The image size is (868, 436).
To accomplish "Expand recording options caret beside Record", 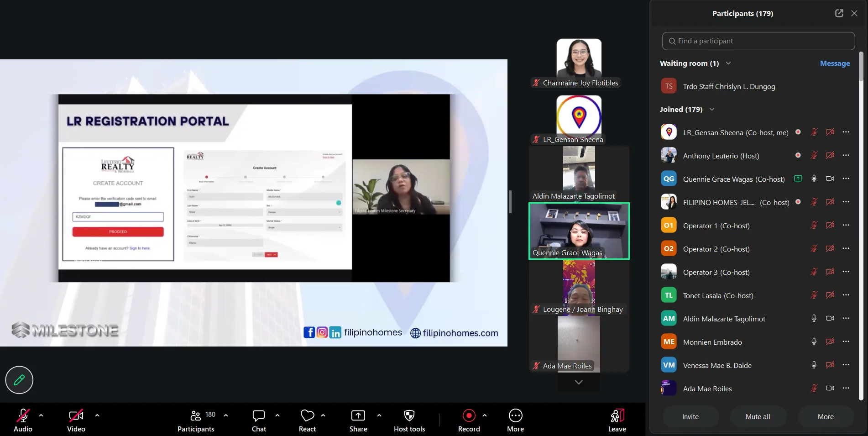I will [x=485, y=415].
